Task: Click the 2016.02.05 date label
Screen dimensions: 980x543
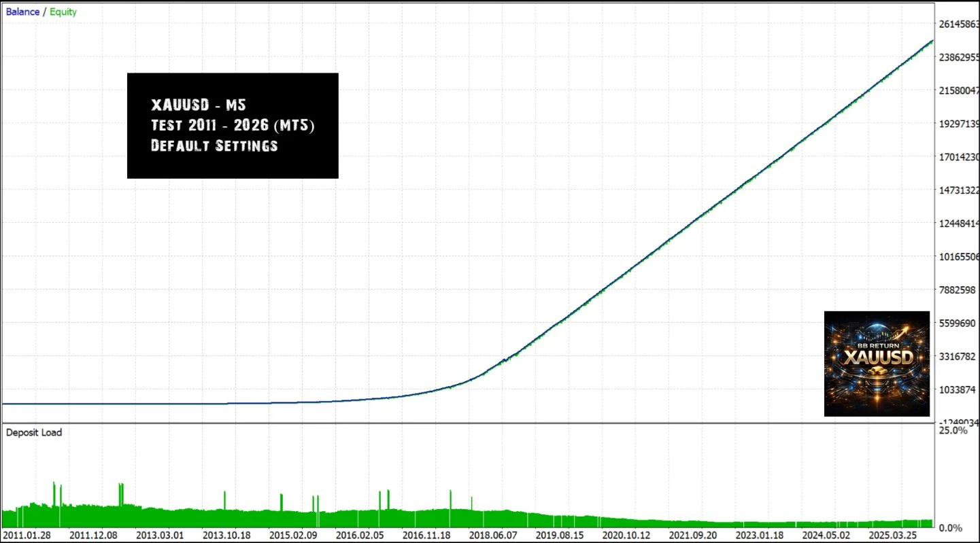Action: click(359, 535)
